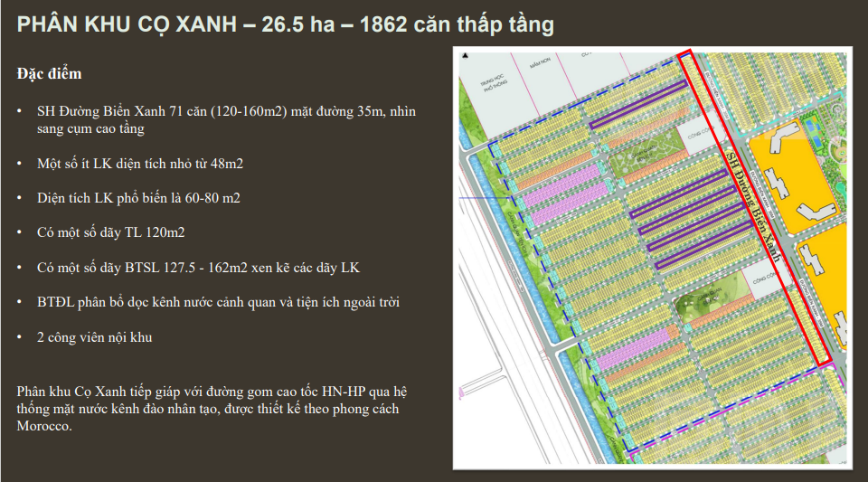Click the 'SH Đường Biển Xanh' map label
868x482 pixels.
point(754,207)
